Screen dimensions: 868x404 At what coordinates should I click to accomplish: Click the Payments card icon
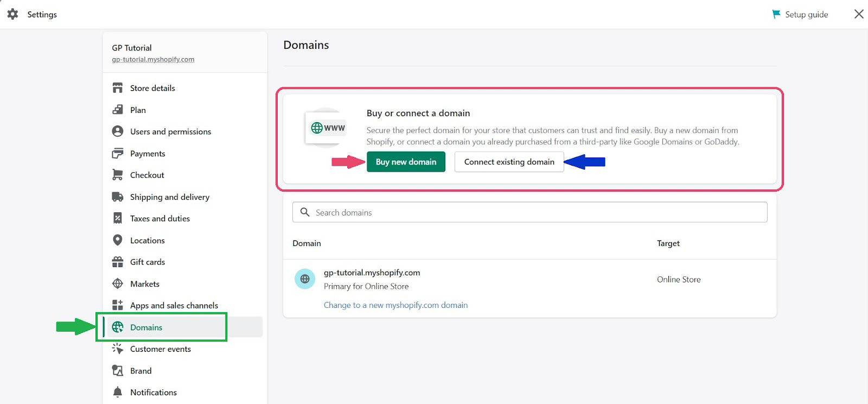(117, 153)
